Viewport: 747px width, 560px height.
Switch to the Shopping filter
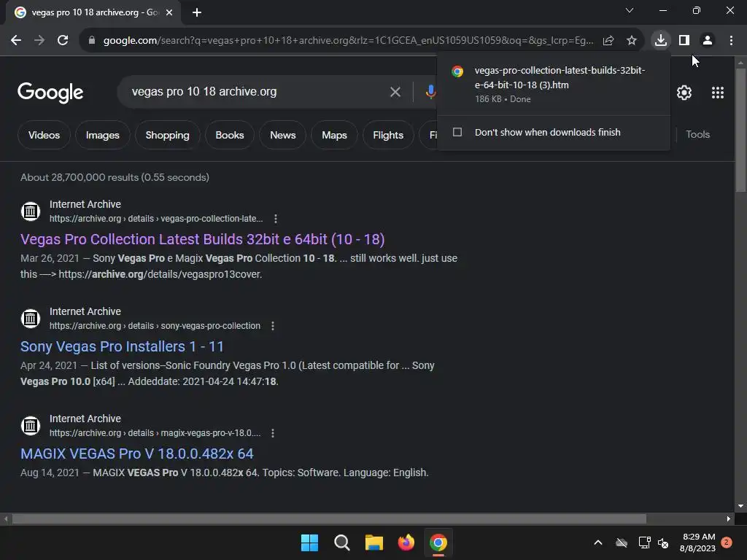(167, 135)
